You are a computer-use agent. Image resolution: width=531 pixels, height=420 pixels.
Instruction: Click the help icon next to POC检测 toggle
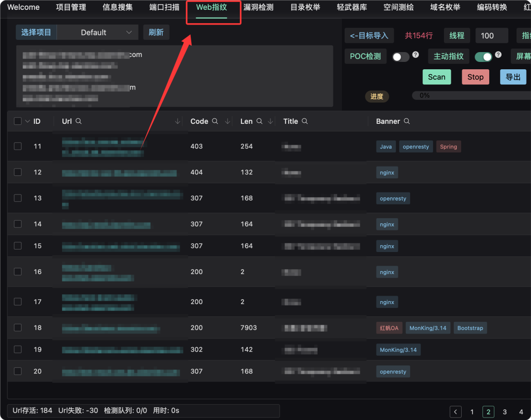point(415,55)
